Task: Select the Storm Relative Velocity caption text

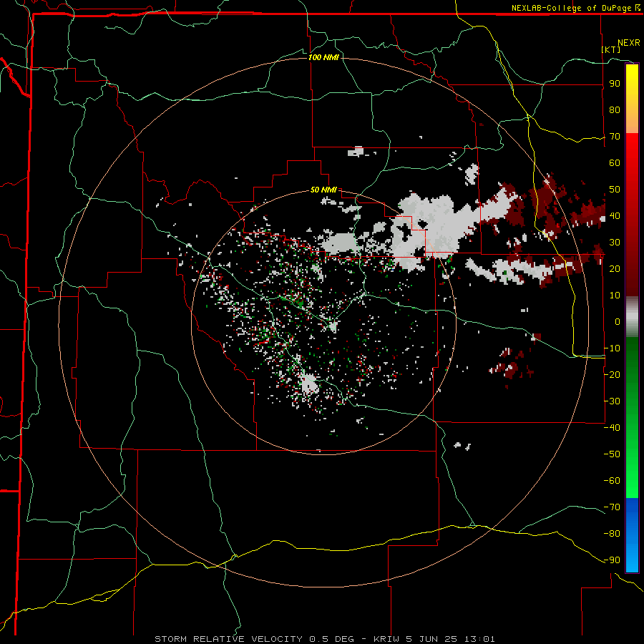Action: 324,639
